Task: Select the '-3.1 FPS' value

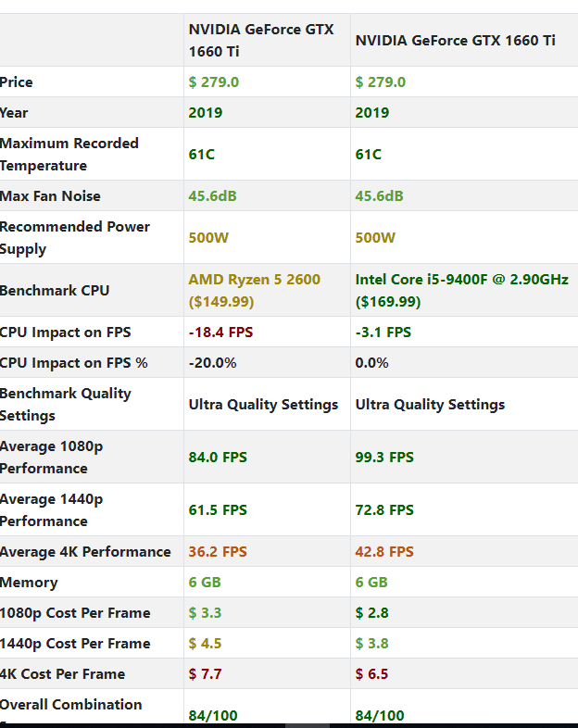Action: (x=383, y=333)
